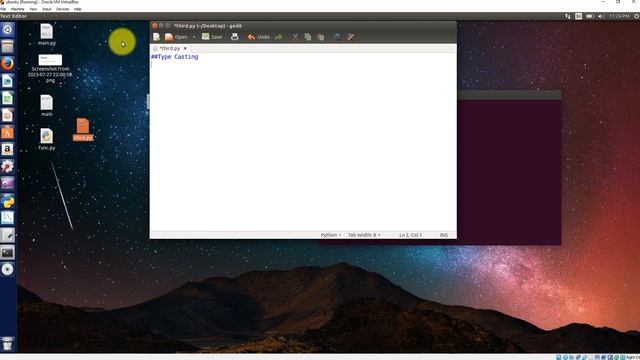
Task: Paste with the clipboard icon
Action: coord(321,37)
